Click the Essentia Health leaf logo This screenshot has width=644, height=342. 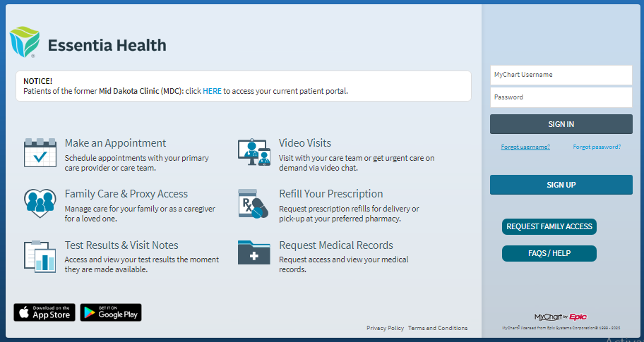[24, 42]
